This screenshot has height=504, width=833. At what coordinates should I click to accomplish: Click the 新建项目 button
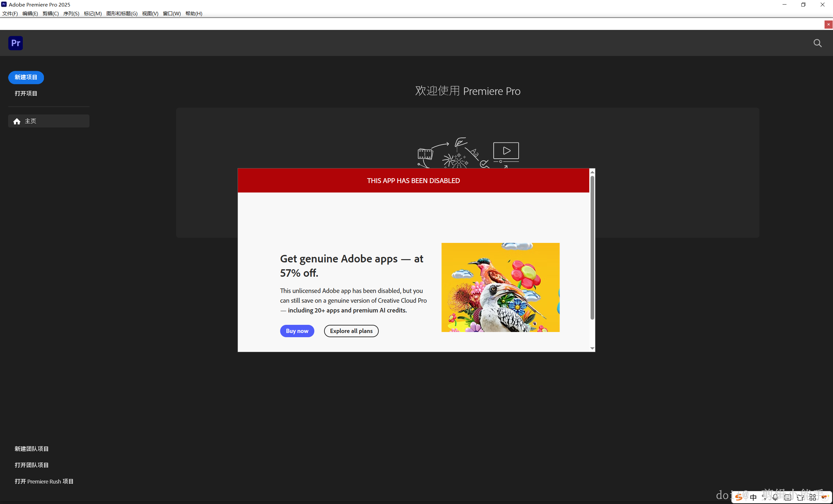[x=26, y=77]
